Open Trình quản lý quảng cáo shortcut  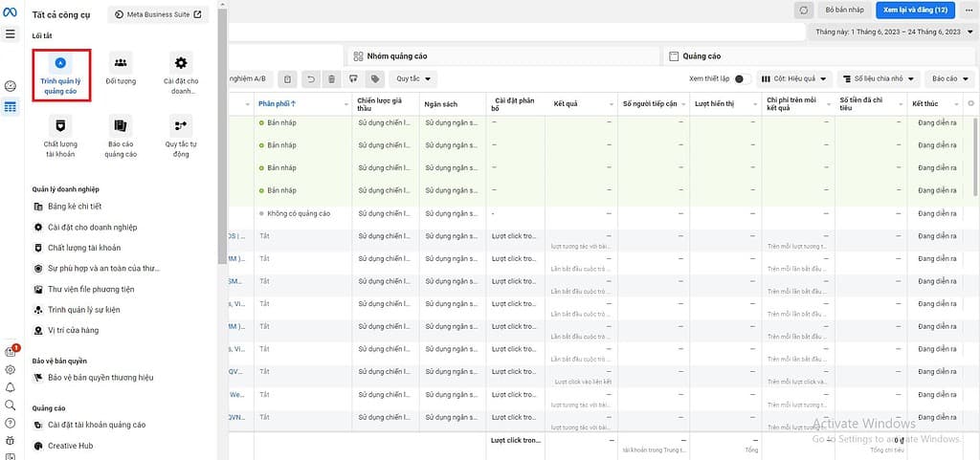click(61, 74)
